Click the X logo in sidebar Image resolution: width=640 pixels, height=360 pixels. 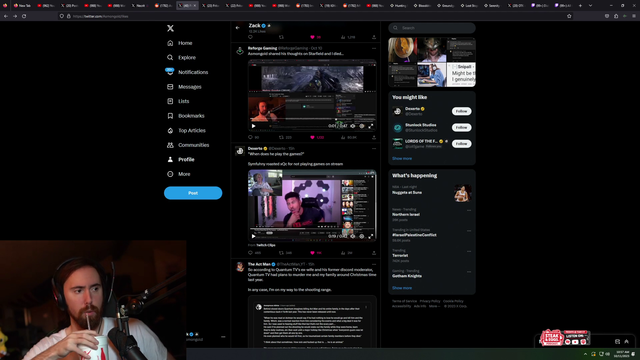coord(170,28)
